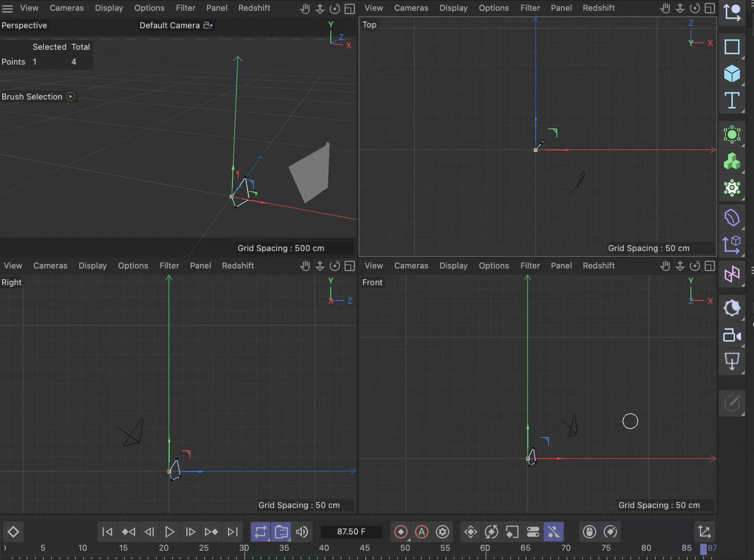Image resolution: width=754 pixels, height=560 pixels.
Task: Select the Rectangle Selection tool
Action: click(732, 46)
